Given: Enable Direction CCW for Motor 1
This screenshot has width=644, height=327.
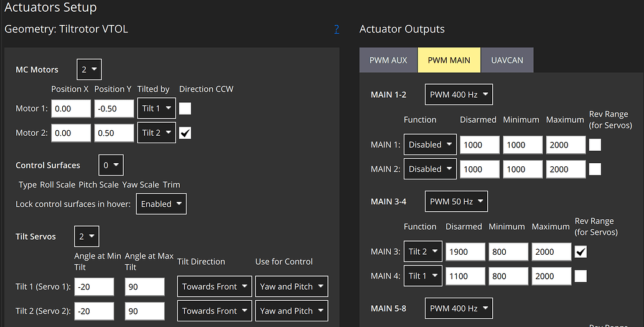Looking at the screenshot, I should click(185, 108).
